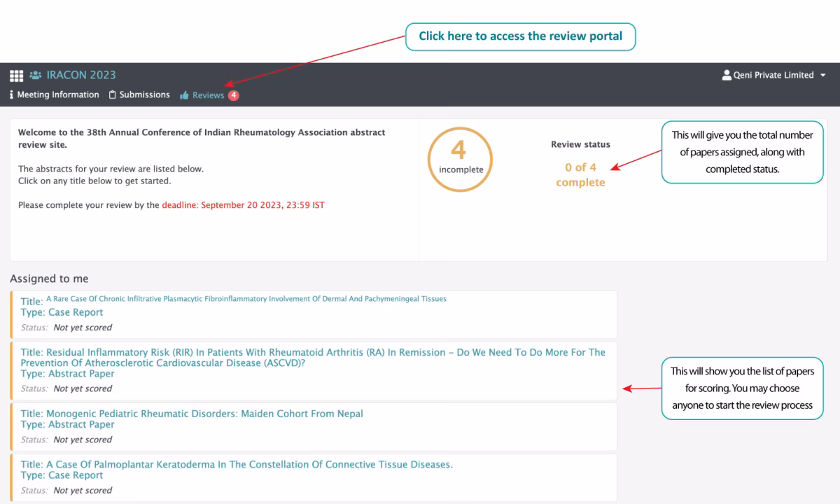Screen dimensions: 840x504
Task: Click the people group icon beside IRACON 2023
Action: point(35,75)
